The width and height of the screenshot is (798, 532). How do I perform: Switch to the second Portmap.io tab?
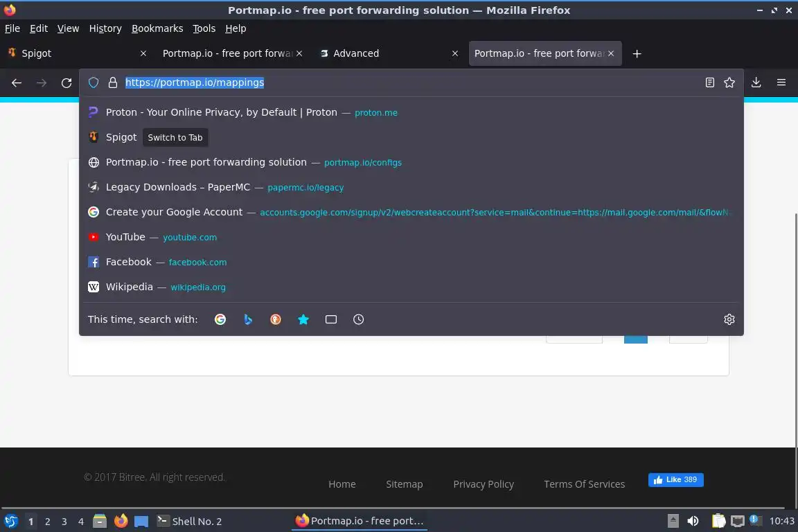[x=545, y=53]
